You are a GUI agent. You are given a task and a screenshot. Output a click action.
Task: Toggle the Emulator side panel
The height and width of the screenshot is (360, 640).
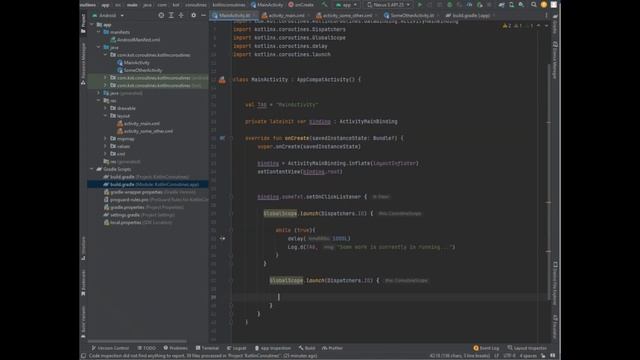click(x=555, y=326)
